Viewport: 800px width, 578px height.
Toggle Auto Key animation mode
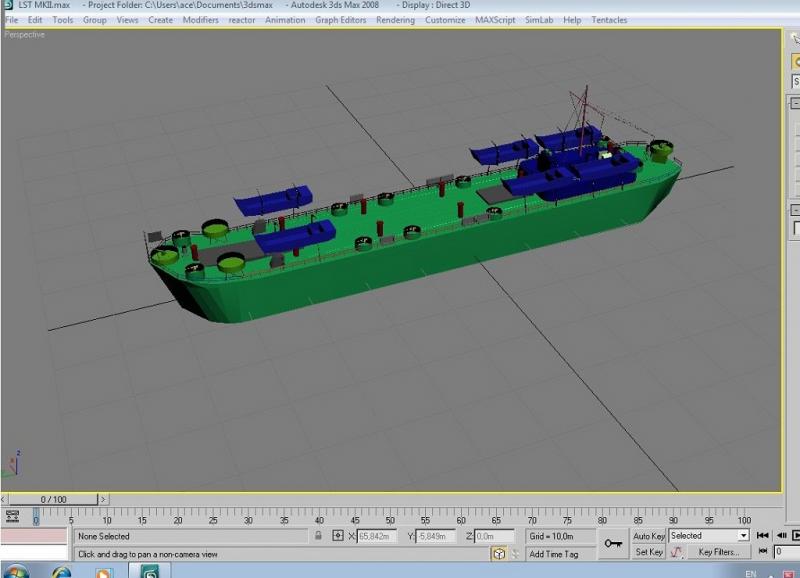(x=648, y=536)
